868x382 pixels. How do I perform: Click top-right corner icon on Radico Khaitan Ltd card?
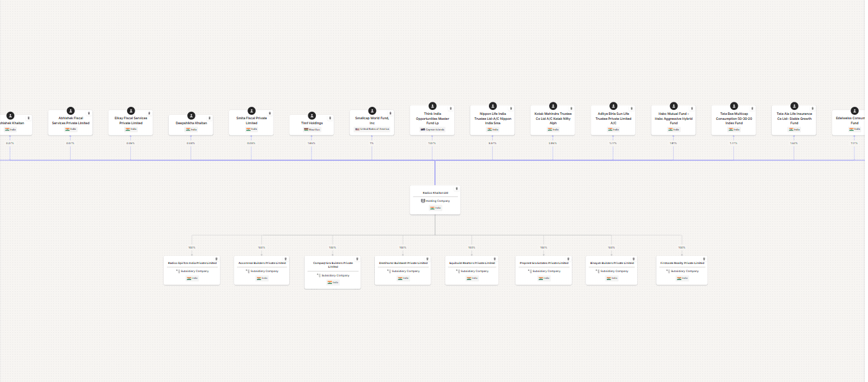coord(457,189)
